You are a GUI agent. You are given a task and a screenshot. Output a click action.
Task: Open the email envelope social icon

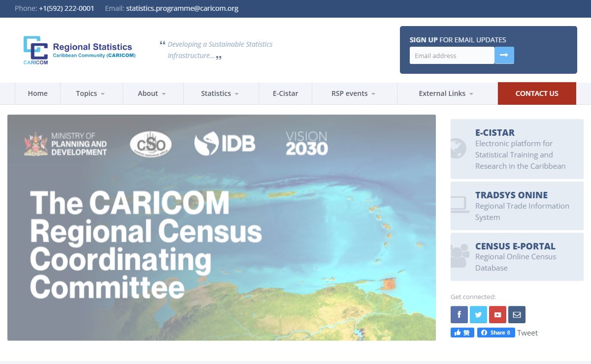pos(517,314)
